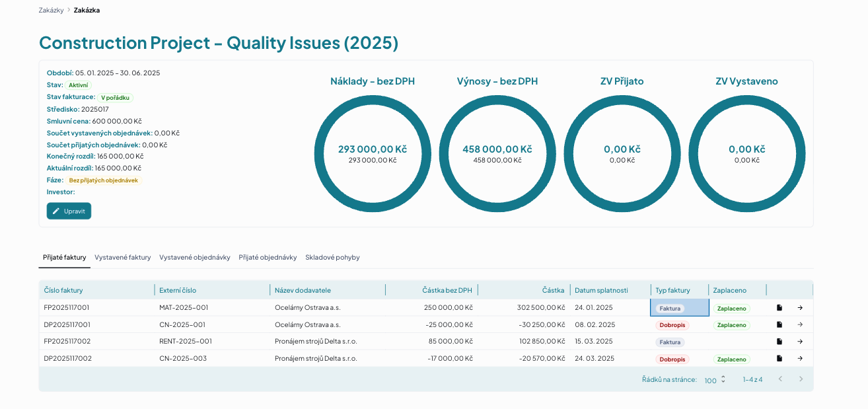868x409 pixels.
Task: Click the Upravit edit button
Action: pyautogui.click(x=69, y=211)
